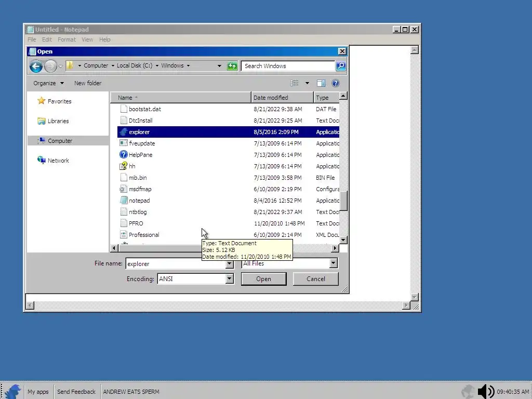The image size is (532, 399).
Task: Click the file list scroll up arrow
Action: point(343,96)
